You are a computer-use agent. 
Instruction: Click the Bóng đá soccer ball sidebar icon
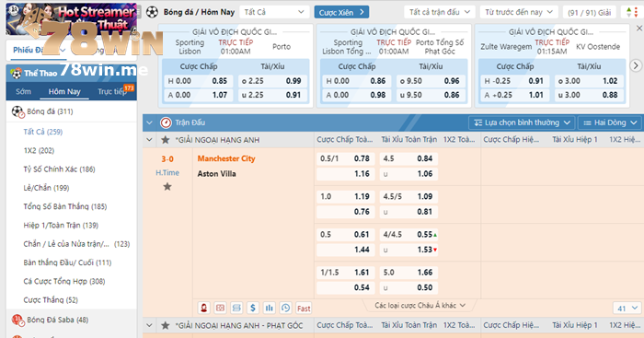click(17, 111)
